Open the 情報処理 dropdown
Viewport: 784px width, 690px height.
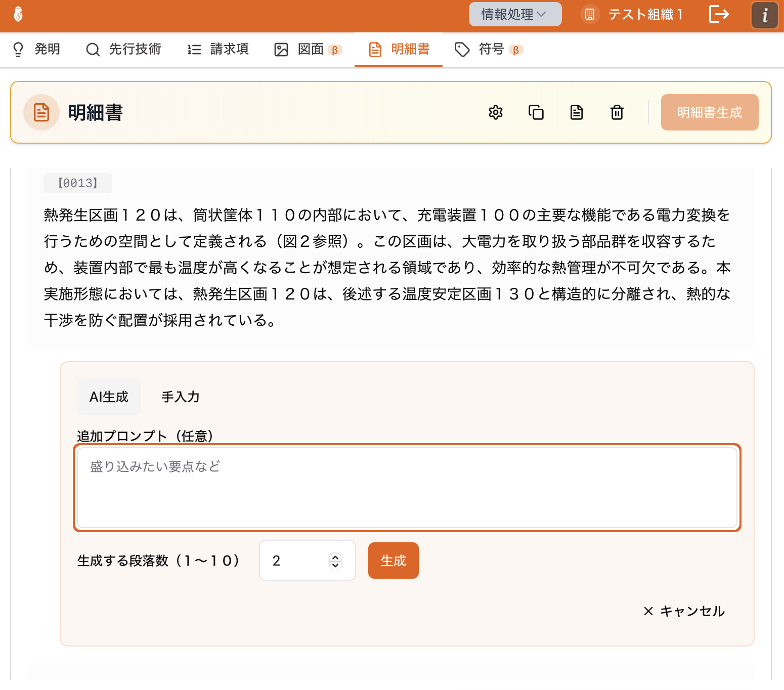[514, 14]
